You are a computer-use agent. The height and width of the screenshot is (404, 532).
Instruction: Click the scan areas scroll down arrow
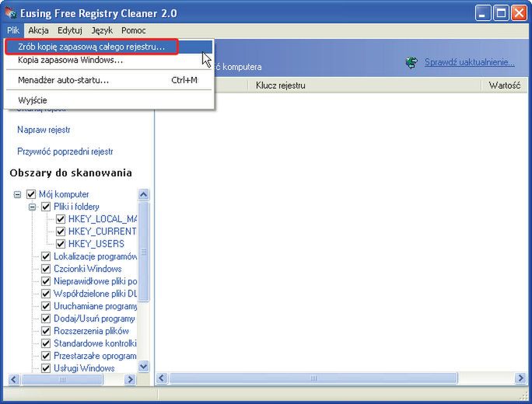pos(144,367)
